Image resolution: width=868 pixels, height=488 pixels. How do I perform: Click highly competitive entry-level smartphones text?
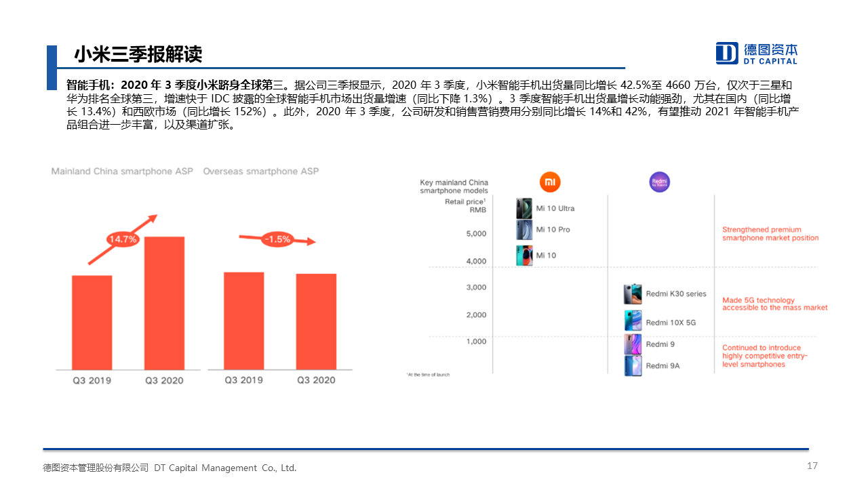click(x=765, y=357)
